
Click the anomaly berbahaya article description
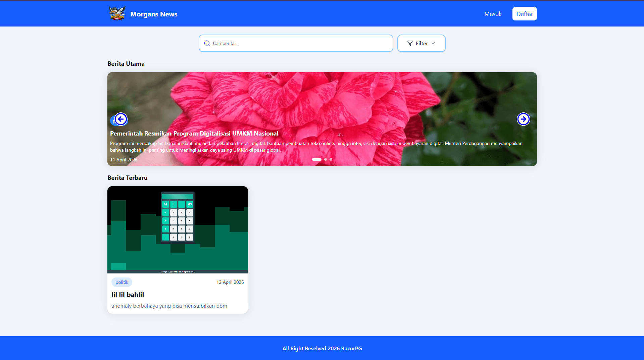point(169,306)
